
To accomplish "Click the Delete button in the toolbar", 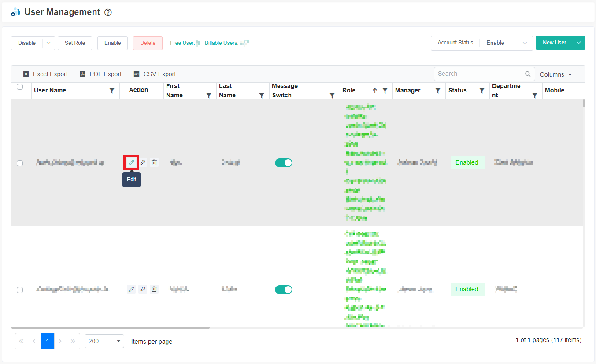I will (x=148, y=43).
